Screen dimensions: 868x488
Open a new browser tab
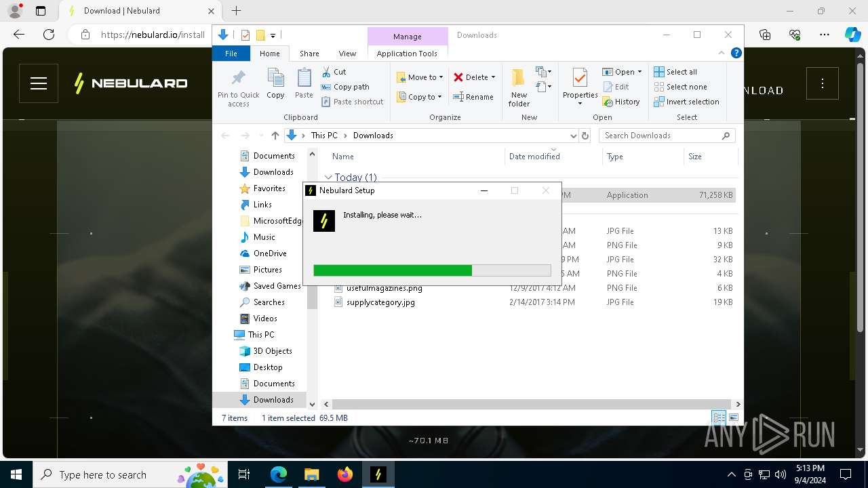pyautogui.click(x=236, y=11)
